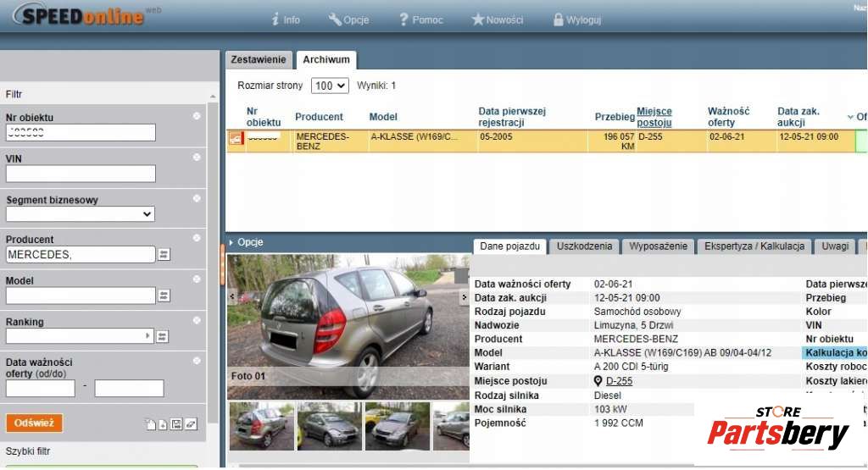This screenshot has width=868, height=470.
Task: Remove the VIN filter
Action: click(197, 158)
